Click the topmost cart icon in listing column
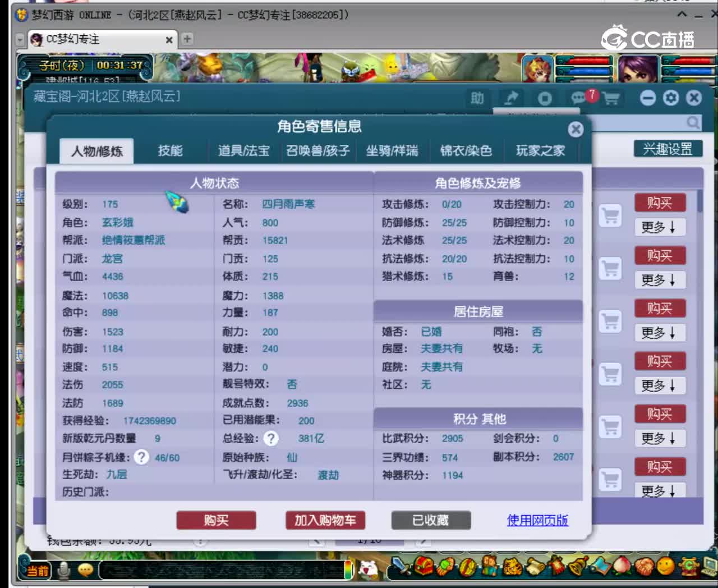Viewport: 718px width, 588px height. point(610,215)
